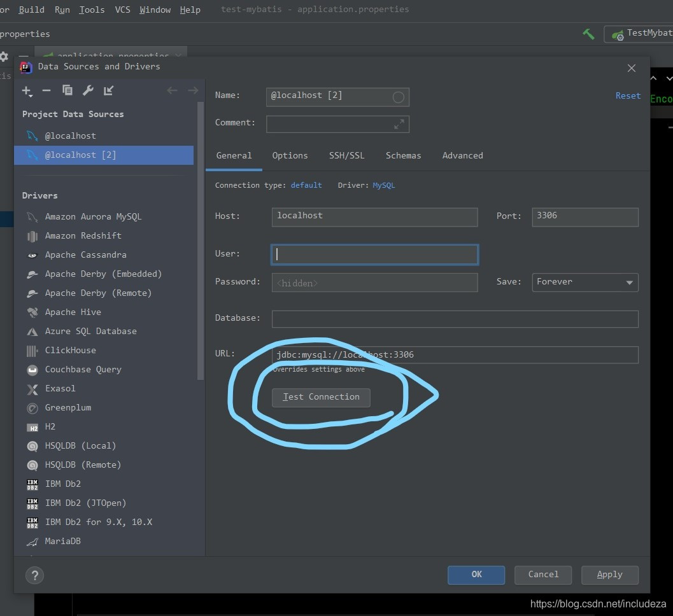Select @localhost [2] data source
The image size is (673, 616).
point(103,155)
